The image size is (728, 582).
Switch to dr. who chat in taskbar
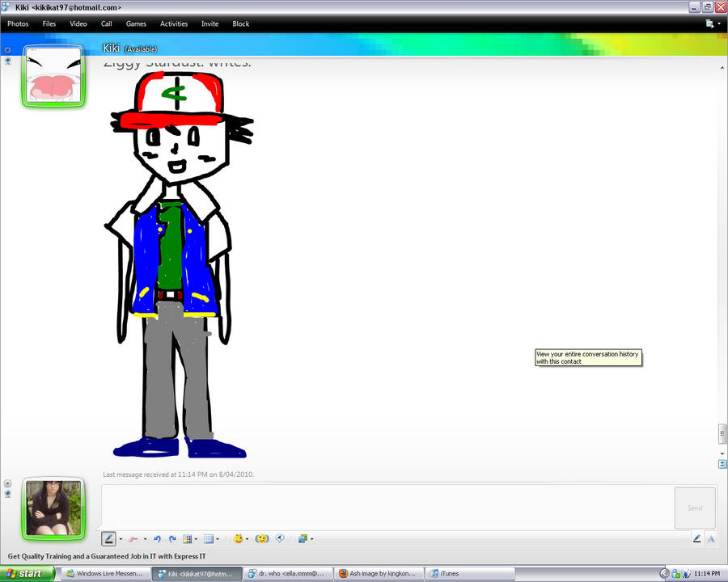[x=287, y=574]
